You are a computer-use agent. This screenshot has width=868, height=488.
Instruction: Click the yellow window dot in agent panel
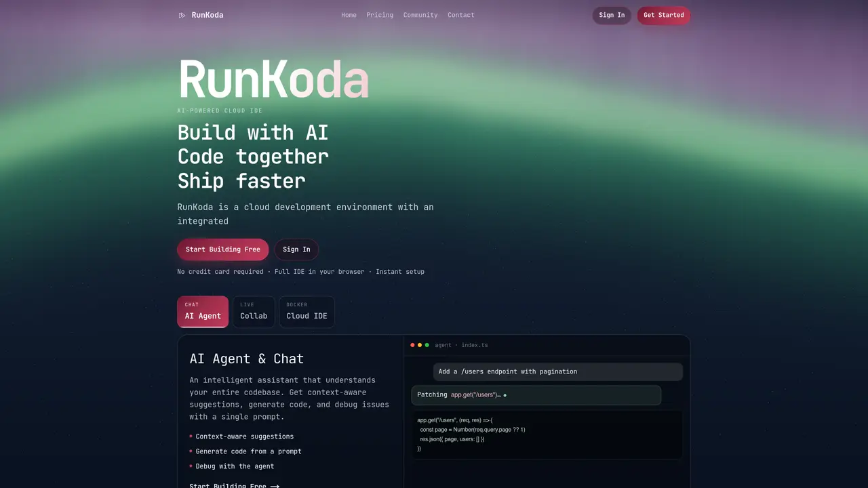click(x=420, y=345)
